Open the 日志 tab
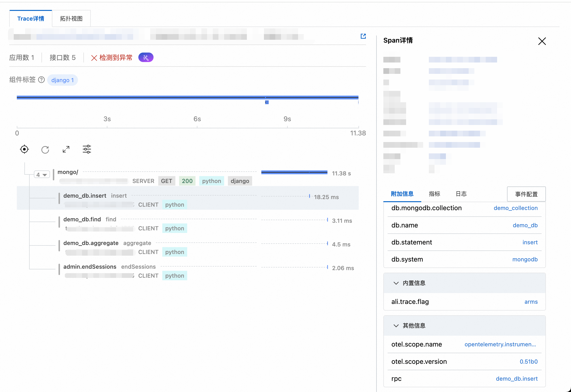Image resolution: width=571 pixels, height=392 pixels. pyautogui.click(x=461, y=194)
